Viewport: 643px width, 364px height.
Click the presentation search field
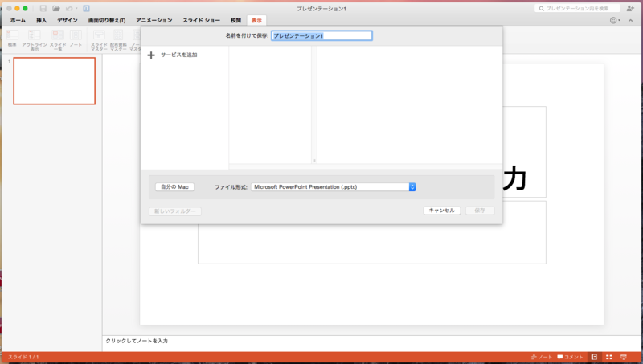(x=577, y=8)
